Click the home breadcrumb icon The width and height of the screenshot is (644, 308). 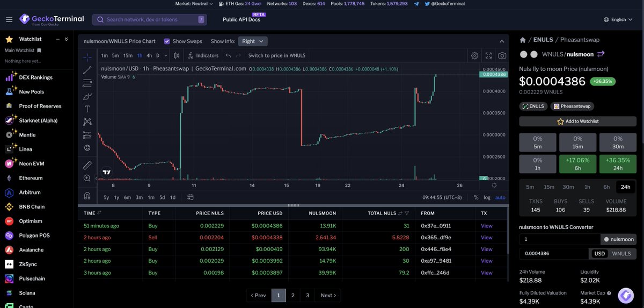(x=523, y=40)
